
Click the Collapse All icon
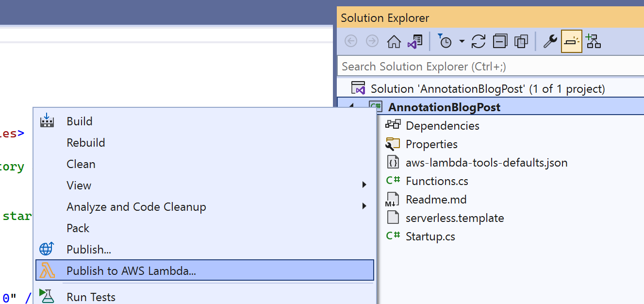(x=500, y=42)
